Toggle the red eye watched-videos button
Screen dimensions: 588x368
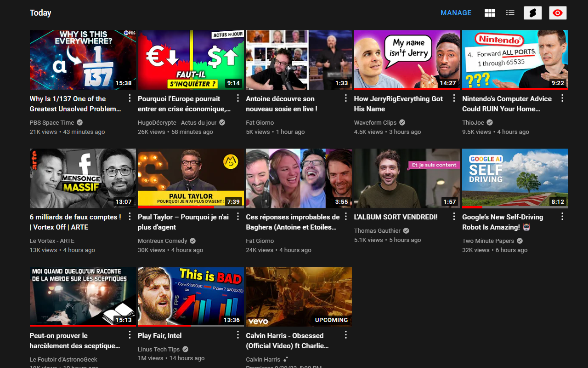coord(558,13)
